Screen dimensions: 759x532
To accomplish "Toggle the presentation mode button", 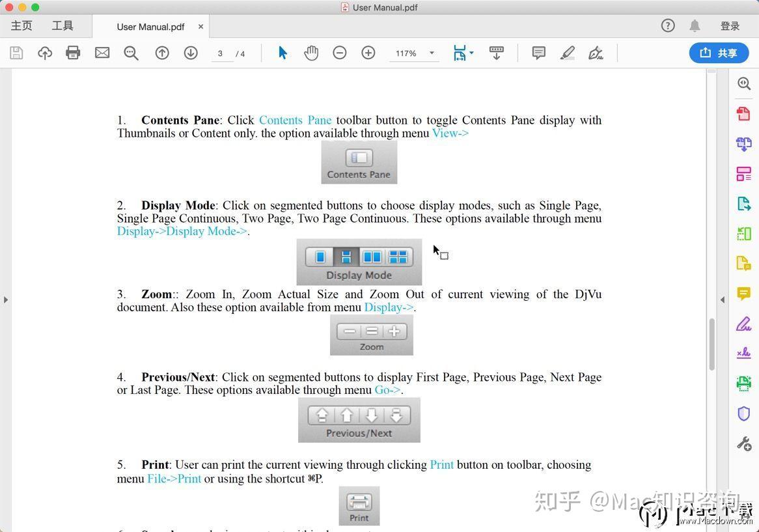I will tap(497, 53).
